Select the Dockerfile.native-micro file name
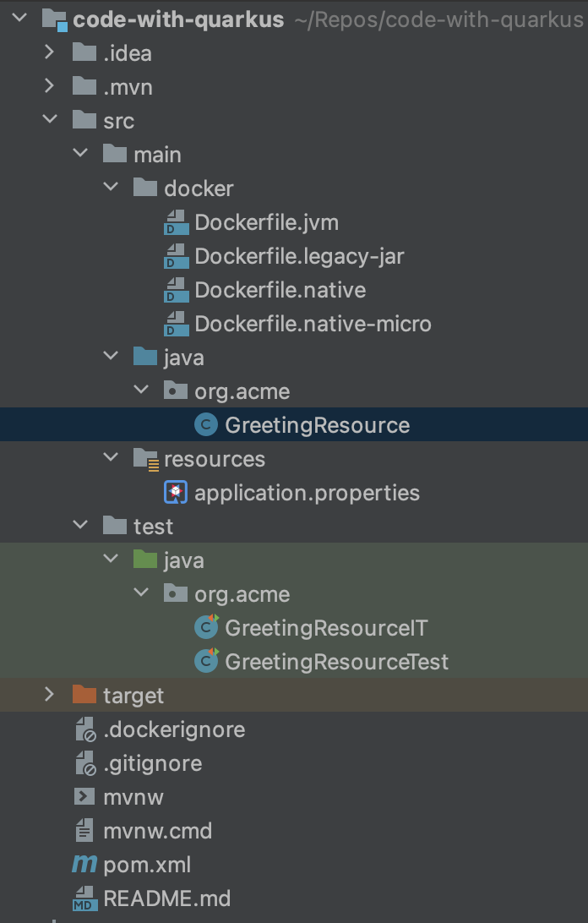588x923 pixels. [x=313, y=324]
